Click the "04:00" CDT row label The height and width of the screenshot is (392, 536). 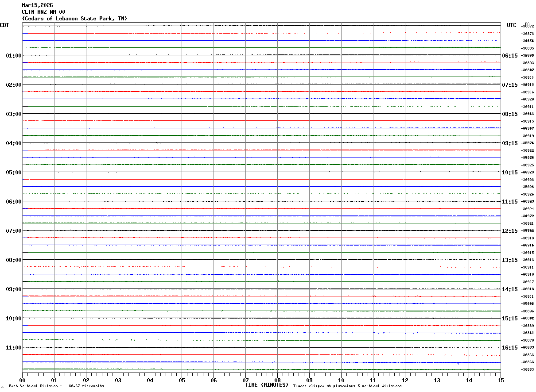[x=14, y=143]
